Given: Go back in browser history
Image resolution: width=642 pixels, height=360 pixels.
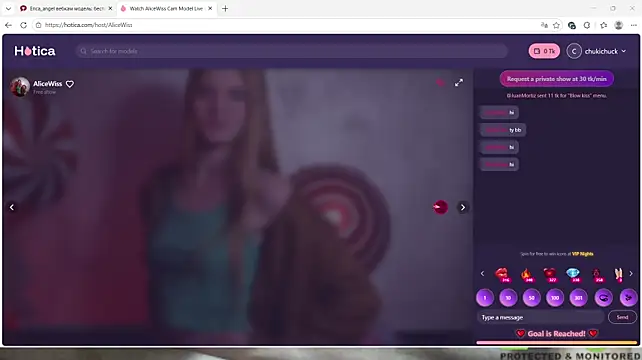Looking at the screenshot, I should point(8,25).
